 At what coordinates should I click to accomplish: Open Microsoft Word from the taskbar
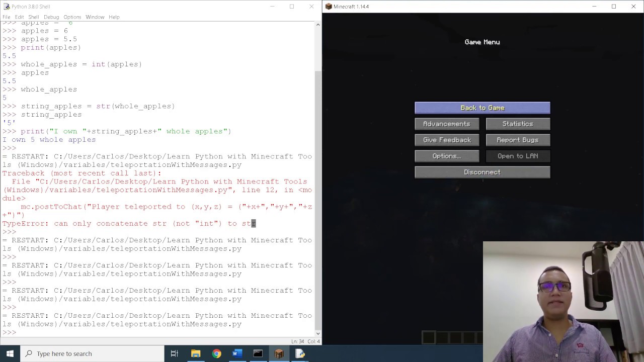coord(237,353)
